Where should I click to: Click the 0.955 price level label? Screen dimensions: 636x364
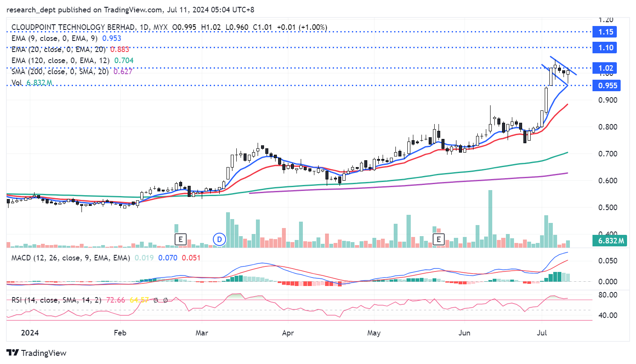pos(607,86)
